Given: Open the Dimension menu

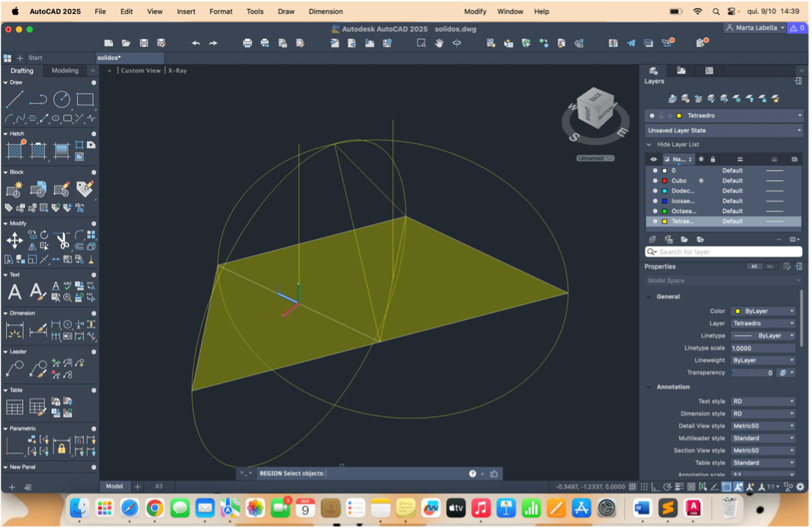Looking at the screenshot, I should (325, 11).
